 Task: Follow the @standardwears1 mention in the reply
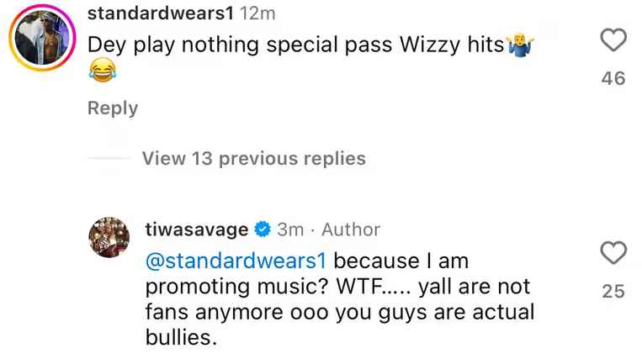[x=236, y=261]
